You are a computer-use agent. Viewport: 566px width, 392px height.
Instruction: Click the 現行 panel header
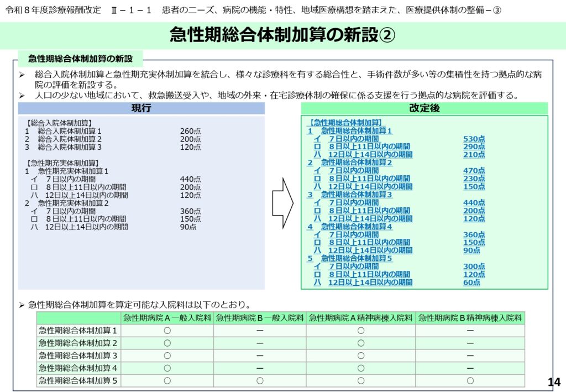point(141,109)
